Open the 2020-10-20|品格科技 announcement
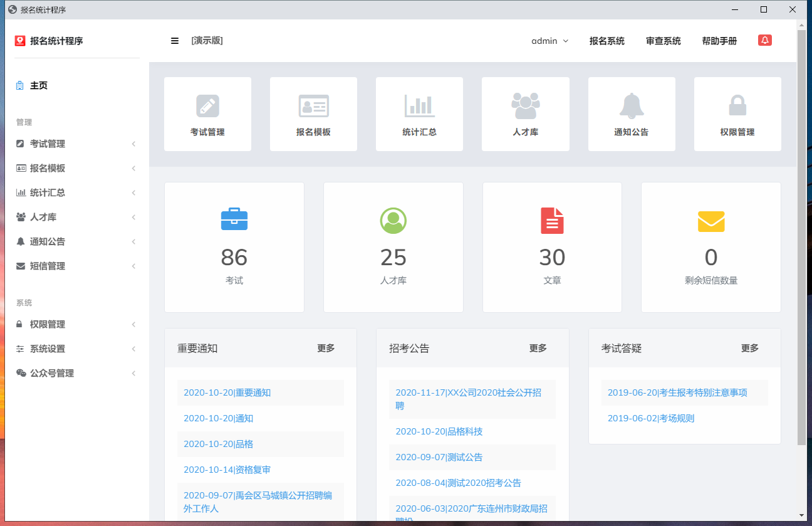Image resolution: width=812 pixels, height=526 pixels. tap(439, 431)
